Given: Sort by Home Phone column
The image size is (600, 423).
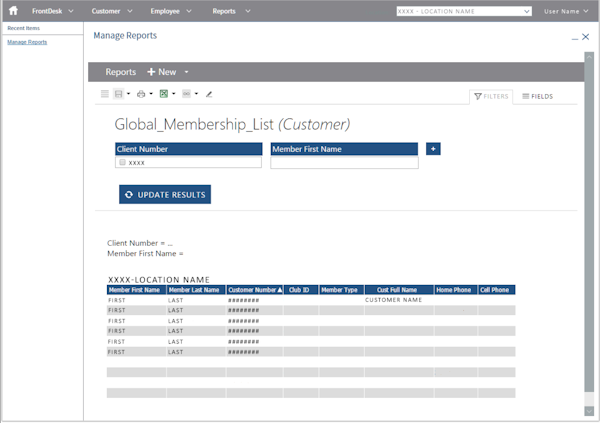Looking at the screenshot, I should [x=456, y=290].
